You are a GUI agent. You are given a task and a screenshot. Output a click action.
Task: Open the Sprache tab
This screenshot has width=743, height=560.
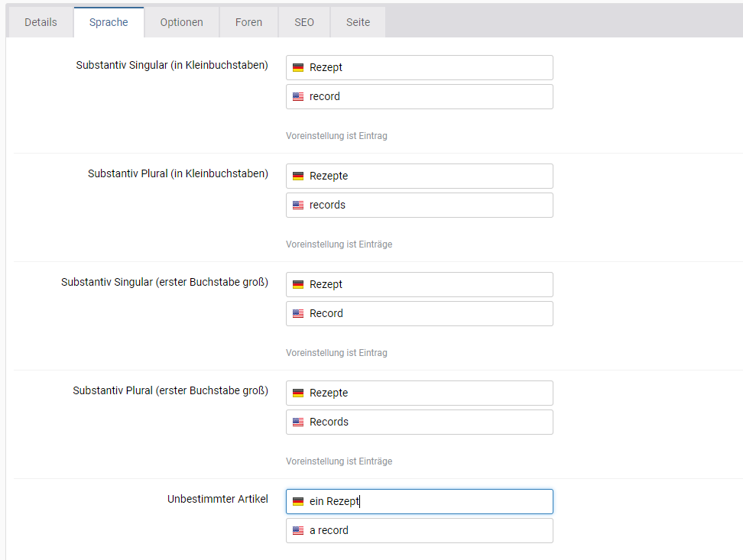109,22
